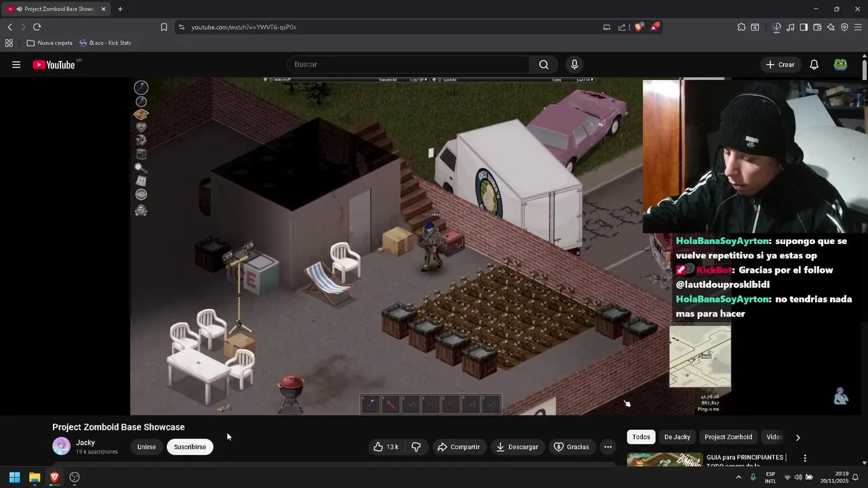Open the frog avatar account menu

tap(841, 64)
